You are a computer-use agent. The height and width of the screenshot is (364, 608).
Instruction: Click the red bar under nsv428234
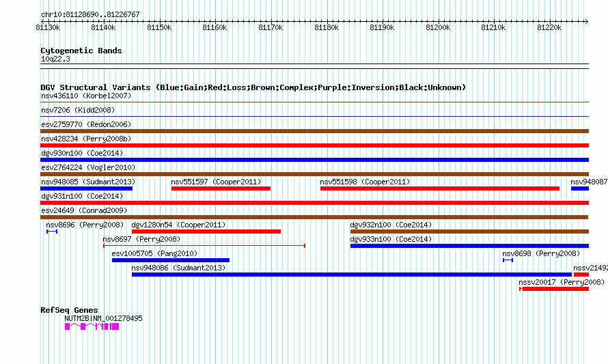click(314, 145)
